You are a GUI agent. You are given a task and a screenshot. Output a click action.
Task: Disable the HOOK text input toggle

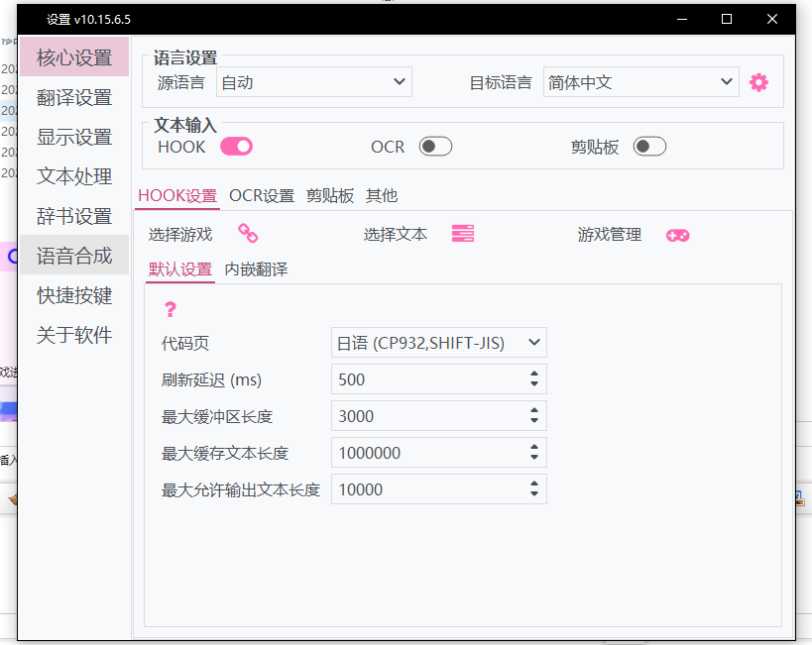click(x=237, y=147)
